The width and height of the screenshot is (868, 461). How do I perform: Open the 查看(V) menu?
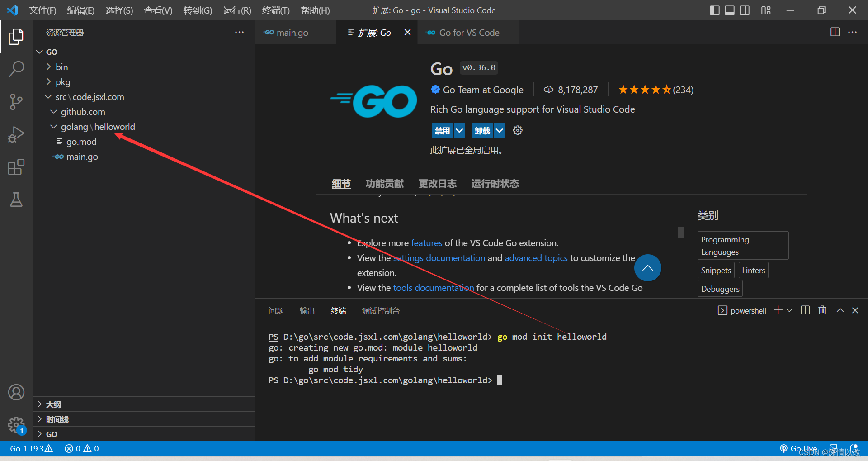pyautogui.click(x=158, y=10)
